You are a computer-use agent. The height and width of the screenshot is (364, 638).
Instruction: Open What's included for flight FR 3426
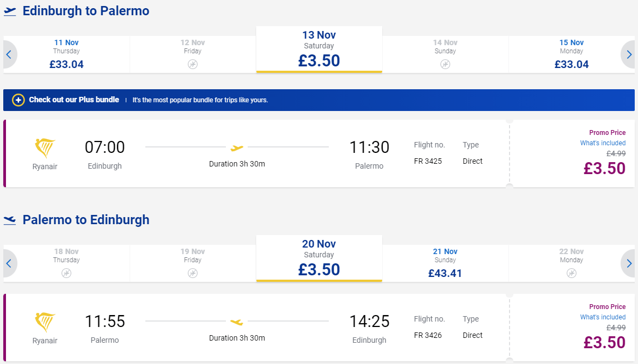pyautogui.click(x=603, y=317)
